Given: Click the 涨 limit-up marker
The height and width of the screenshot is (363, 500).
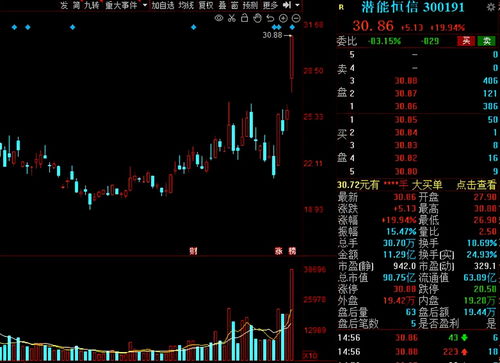Looking at the screenshot, I should (279, 251).
